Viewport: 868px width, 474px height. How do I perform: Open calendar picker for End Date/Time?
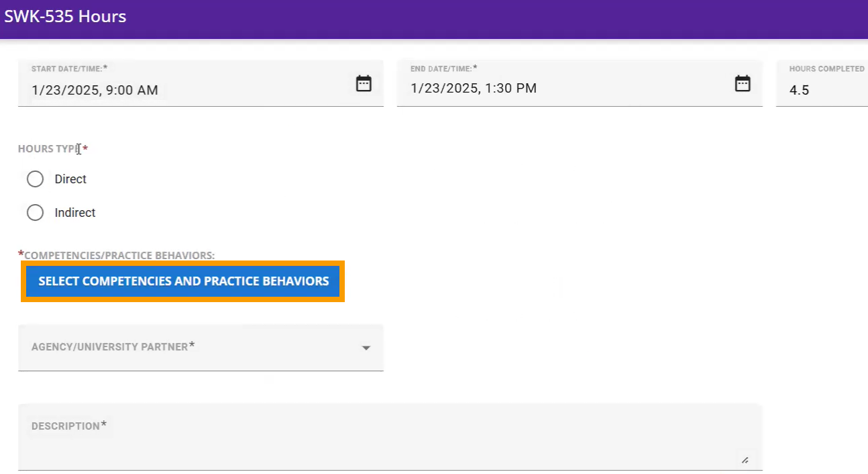click(x=743, y=84)
